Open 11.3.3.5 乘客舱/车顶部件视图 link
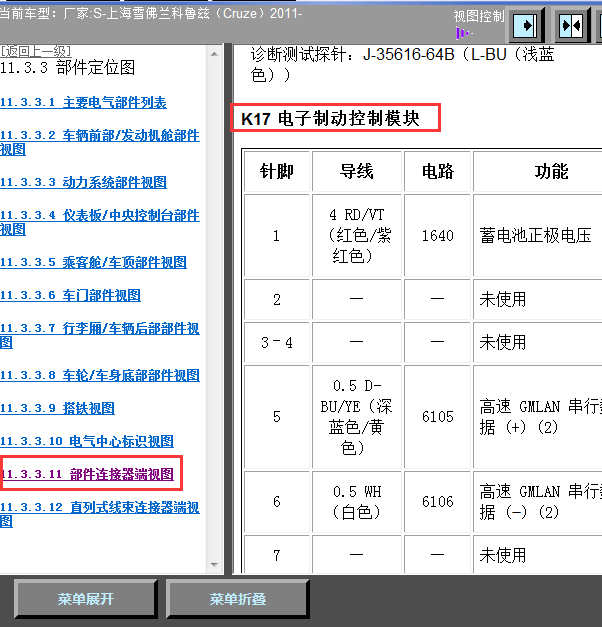 point(93,263)
